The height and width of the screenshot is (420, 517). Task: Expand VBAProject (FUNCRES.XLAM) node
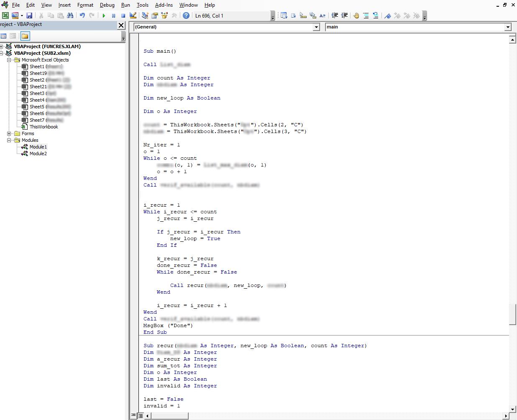coord(2,46)
